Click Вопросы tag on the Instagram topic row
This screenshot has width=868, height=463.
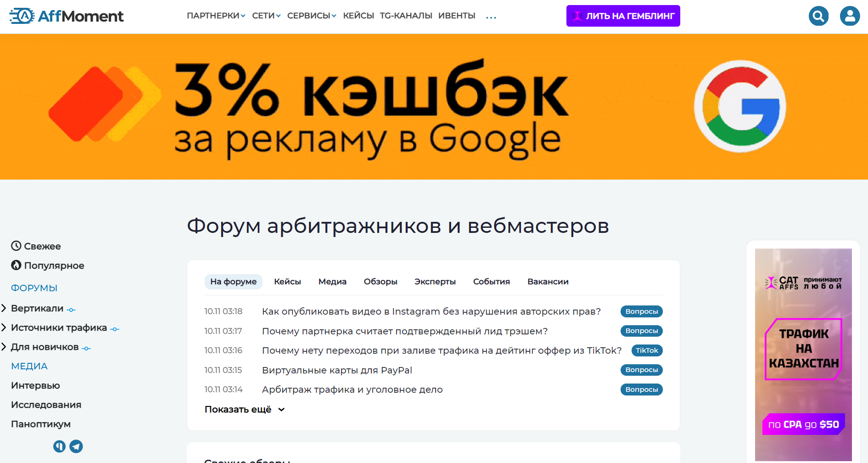[641, 311]
